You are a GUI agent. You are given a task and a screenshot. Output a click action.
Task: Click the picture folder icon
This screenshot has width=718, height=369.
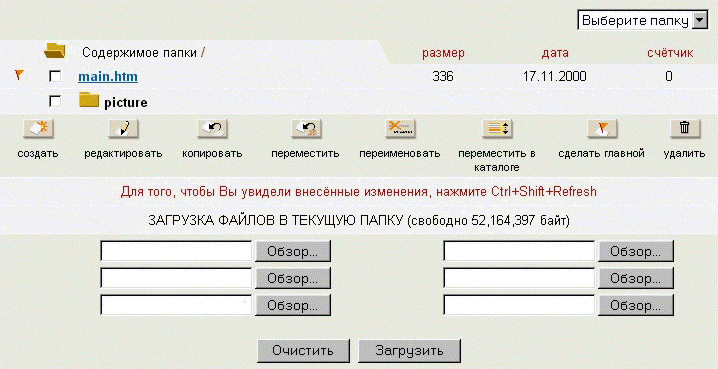pos(89,100)
